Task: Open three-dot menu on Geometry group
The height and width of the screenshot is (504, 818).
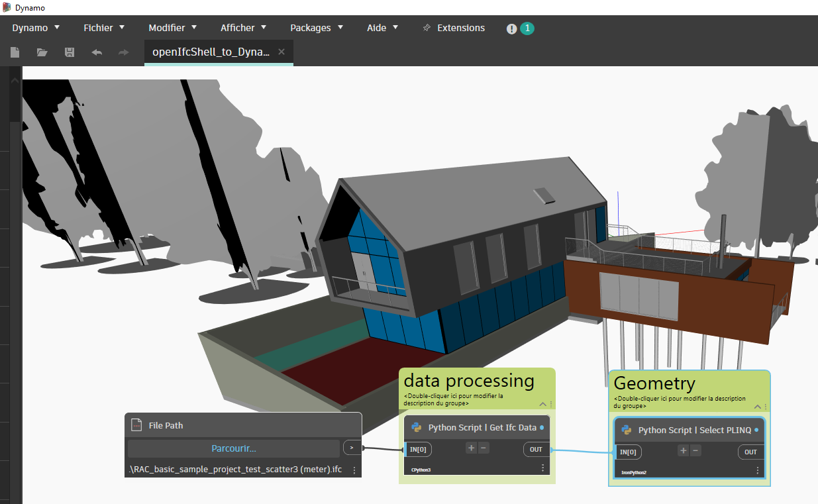Action: [x=766, y=406]
